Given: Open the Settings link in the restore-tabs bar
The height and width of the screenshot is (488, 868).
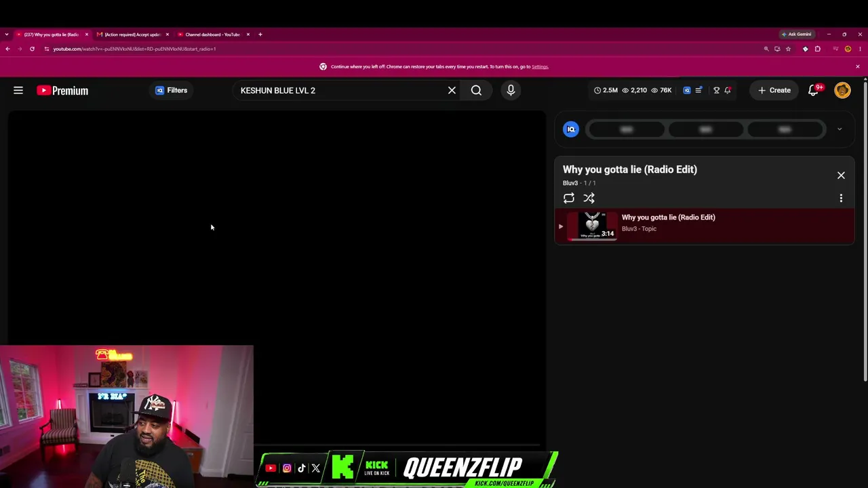Looking at the screenshot, I should pos(540,66).
